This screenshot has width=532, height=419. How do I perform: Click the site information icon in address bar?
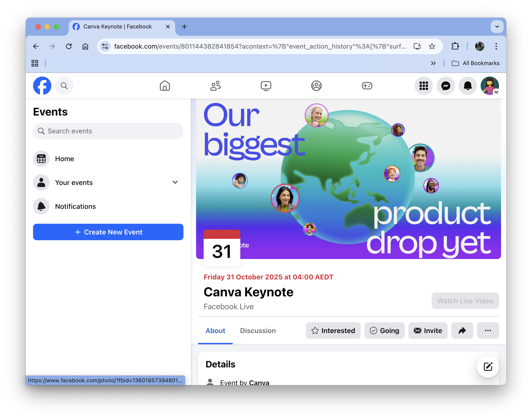pyautogui.click(x=105, y=46)
